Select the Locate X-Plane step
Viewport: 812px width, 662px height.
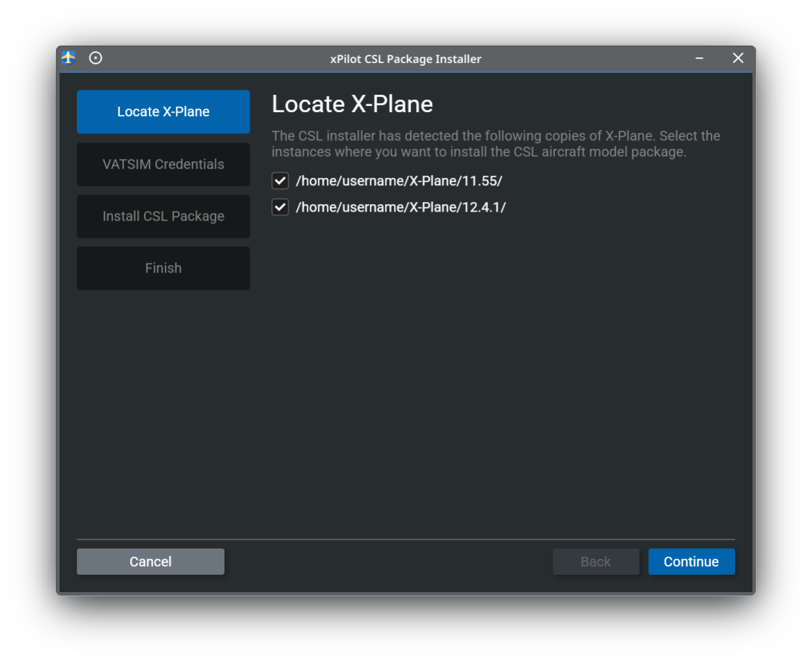pyautogui.click(x=163, y=111)
